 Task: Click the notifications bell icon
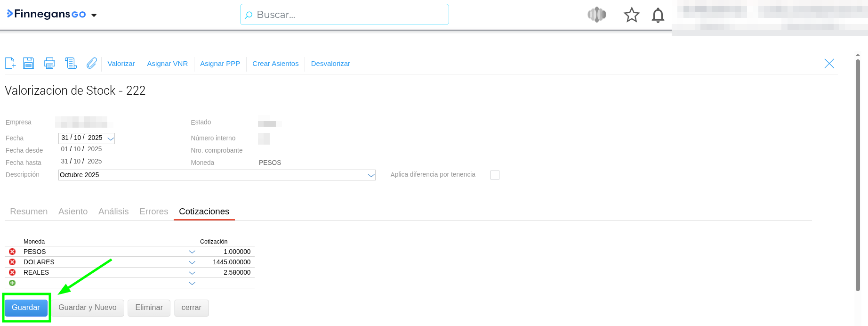pyautogui.click(x=658, y=15)
